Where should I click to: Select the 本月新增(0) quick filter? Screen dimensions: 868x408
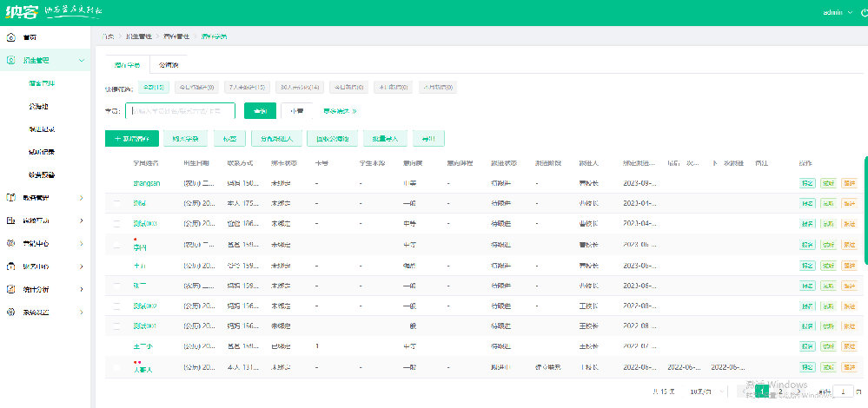pyautogui.click(x=437, y=88)
